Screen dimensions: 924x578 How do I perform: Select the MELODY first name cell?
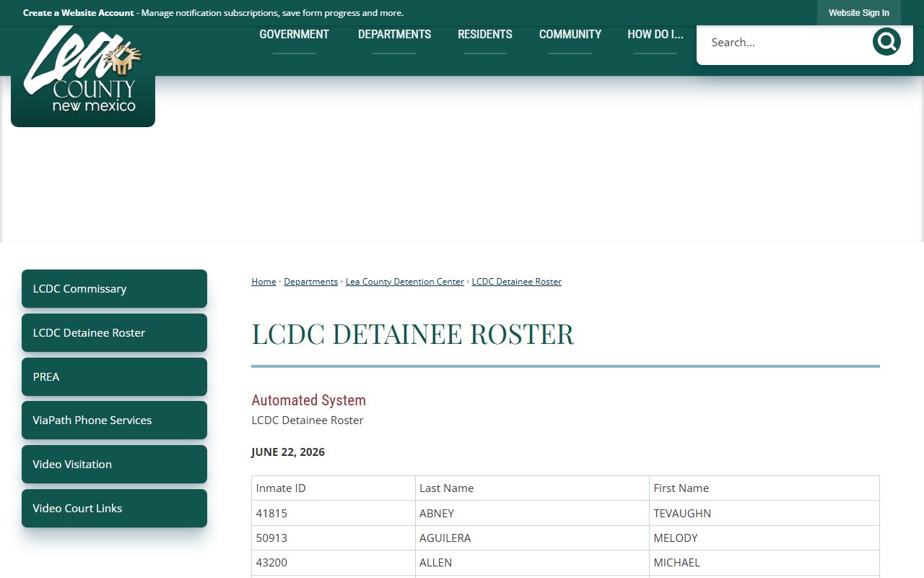764,538
